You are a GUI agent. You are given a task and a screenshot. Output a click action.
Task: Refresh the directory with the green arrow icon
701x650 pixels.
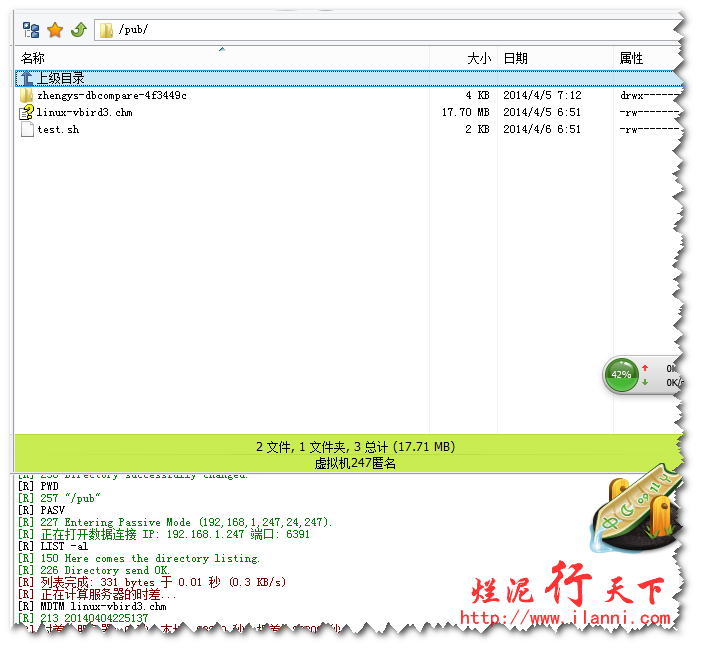78,30
